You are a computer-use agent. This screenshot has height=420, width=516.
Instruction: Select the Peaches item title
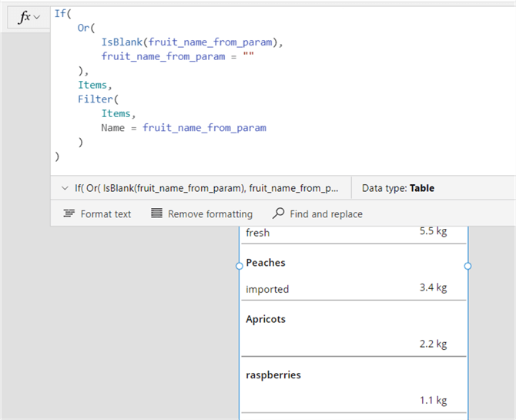266,263
